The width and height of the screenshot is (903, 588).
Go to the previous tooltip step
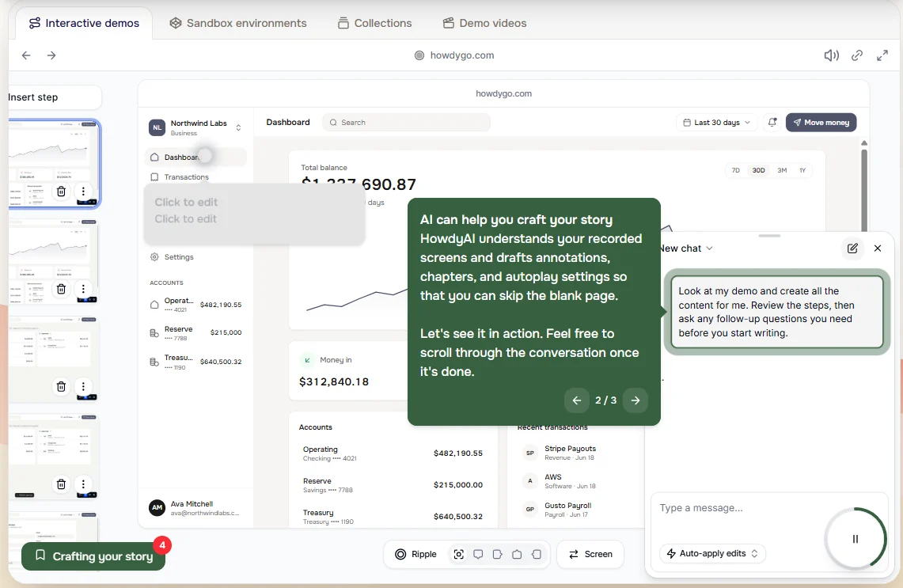(576, 400)
